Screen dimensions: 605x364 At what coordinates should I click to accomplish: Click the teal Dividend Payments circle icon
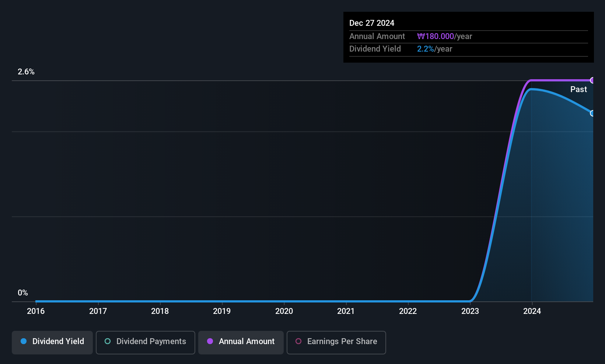pos(107,341)
